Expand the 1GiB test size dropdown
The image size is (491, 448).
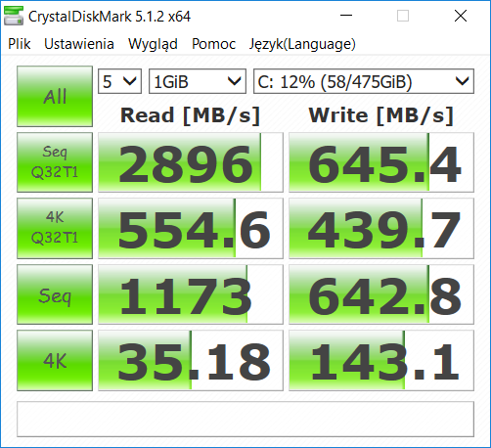(x=198, y=81)
